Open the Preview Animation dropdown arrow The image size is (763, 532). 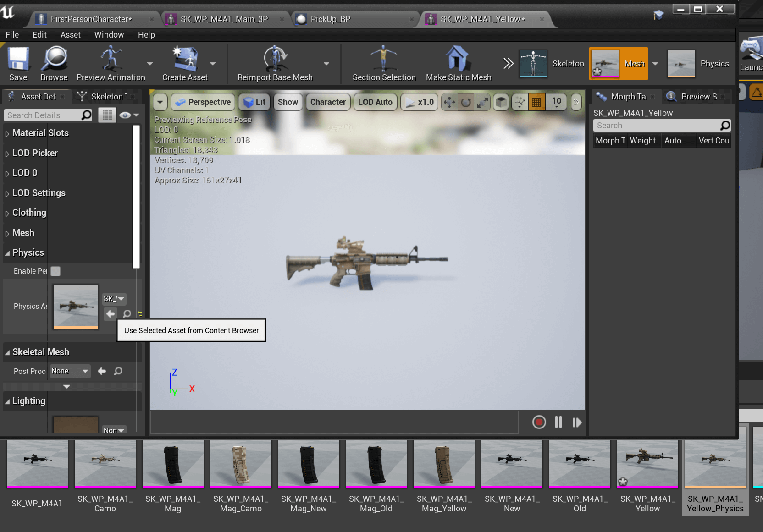150,64
